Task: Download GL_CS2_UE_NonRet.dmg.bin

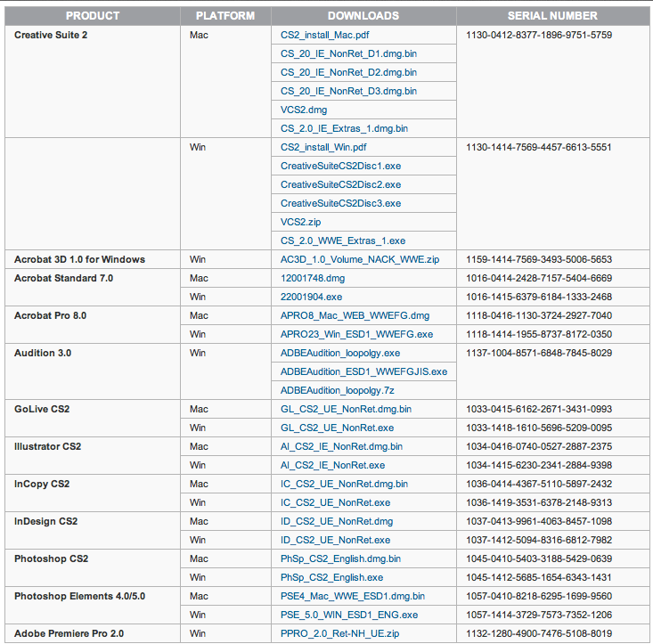Action: click(x=346, y=409)
